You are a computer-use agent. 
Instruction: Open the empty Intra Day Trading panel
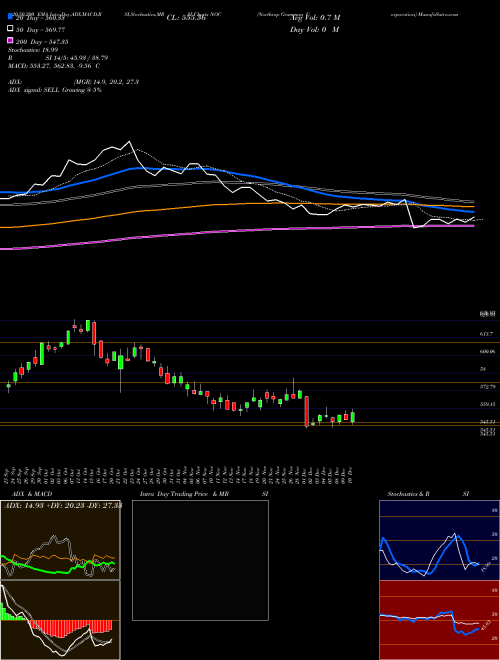pos(200,560)
